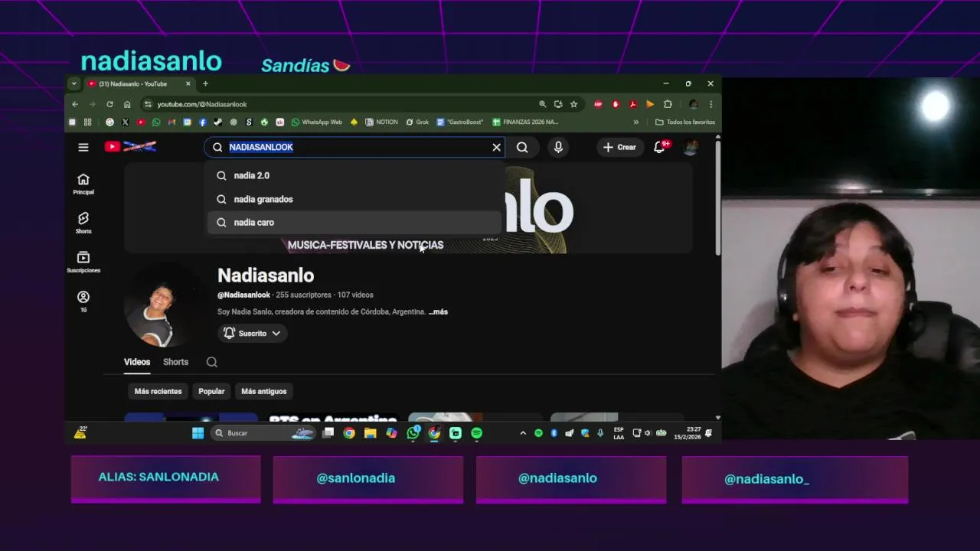Switch to the channel Videos tab
The height and width of the screenshot is (551, 980).
137,362
